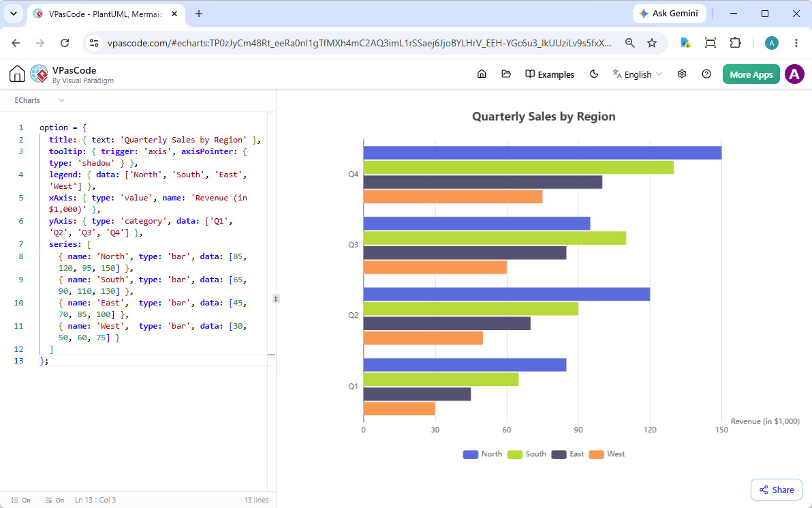Click the Q2 East dark bar
Screen dimensions: 812x508
(x=447, y=323)
